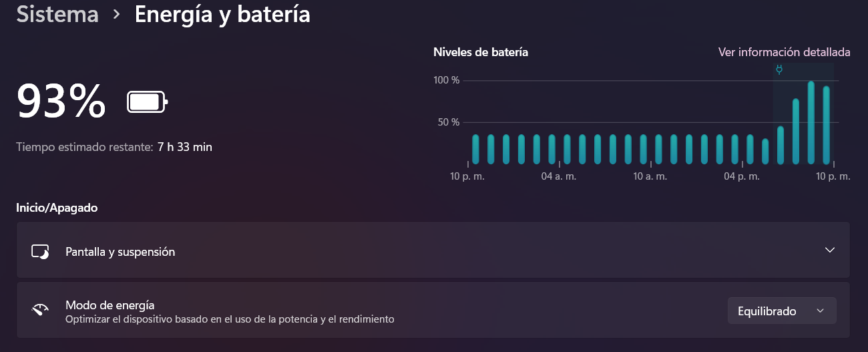The width and height of the screenshot is (868, 352).
Task: Expand the Pantalla y suspensión chevron
Action: click(830, 250)
